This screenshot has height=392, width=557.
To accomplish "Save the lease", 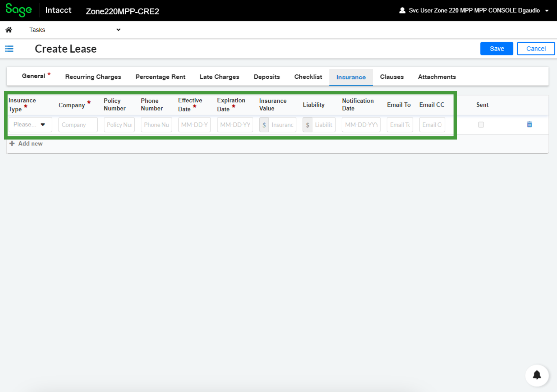I will click(x=497, y=48).
